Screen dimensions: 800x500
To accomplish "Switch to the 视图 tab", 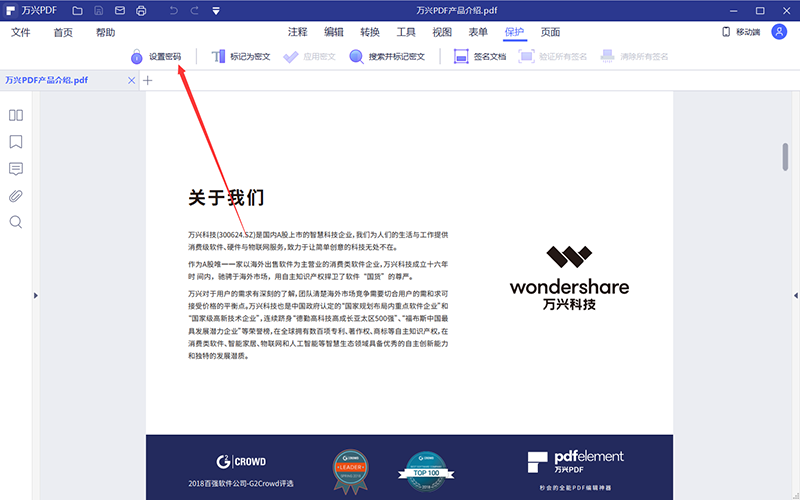I will [442, 32].
